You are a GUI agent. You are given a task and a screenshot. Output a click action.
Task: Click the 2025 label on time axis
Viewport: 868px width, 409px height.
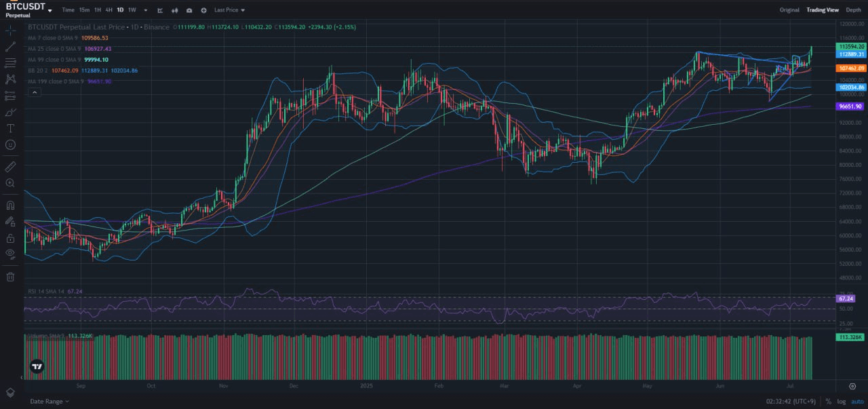(x=367, y=386)
